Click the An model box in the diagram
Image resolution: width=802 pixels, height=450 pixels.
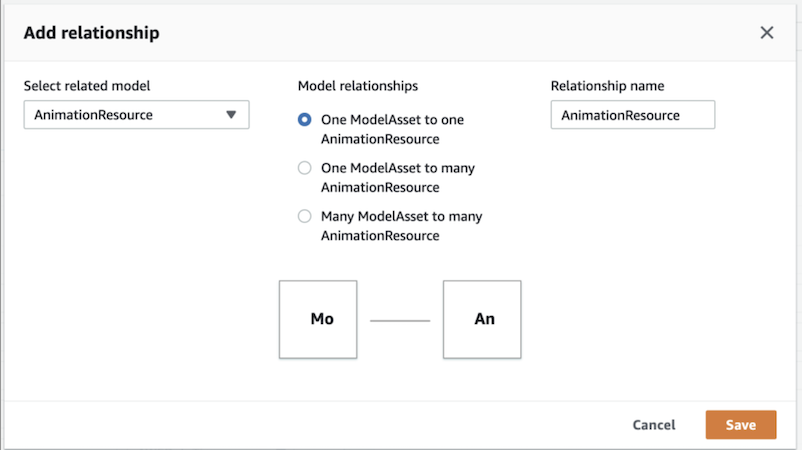coord(482,320)
